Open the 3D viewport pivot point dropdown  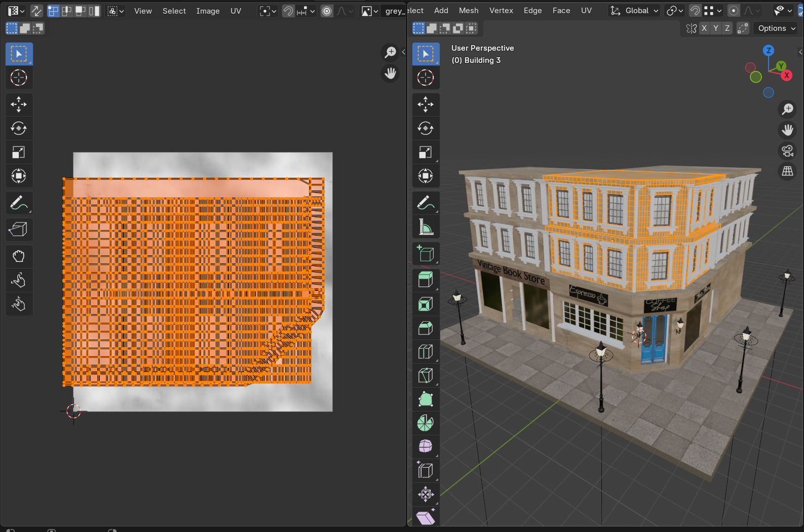tap(674, 11)
